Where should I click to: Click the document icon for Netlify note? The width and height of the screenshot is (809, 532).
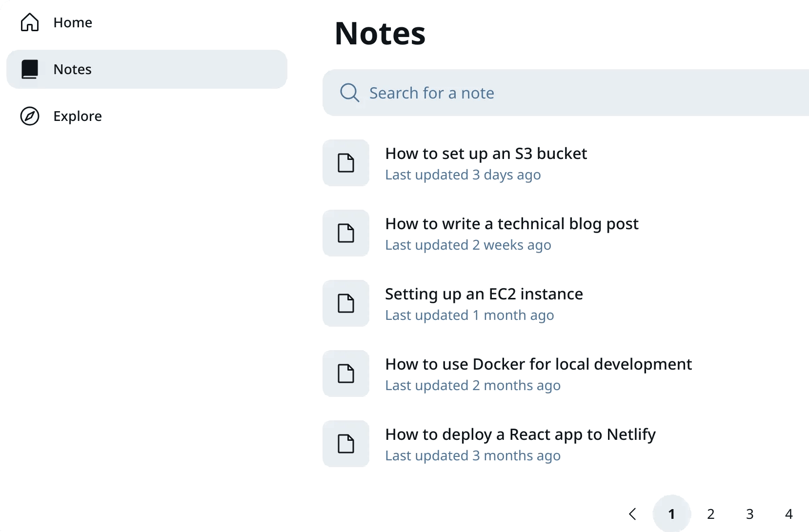(346, 444)
